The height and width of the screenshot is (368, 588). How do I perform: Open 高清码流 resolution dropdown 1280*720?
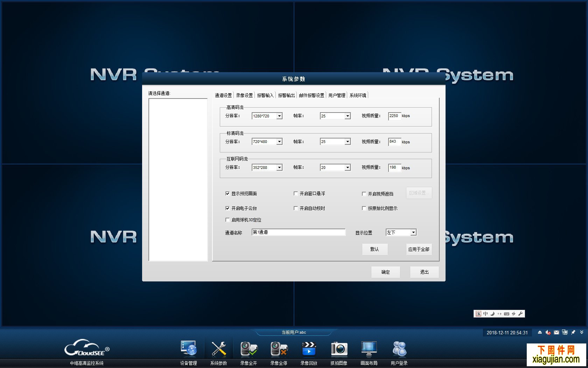tap(267, 116)
